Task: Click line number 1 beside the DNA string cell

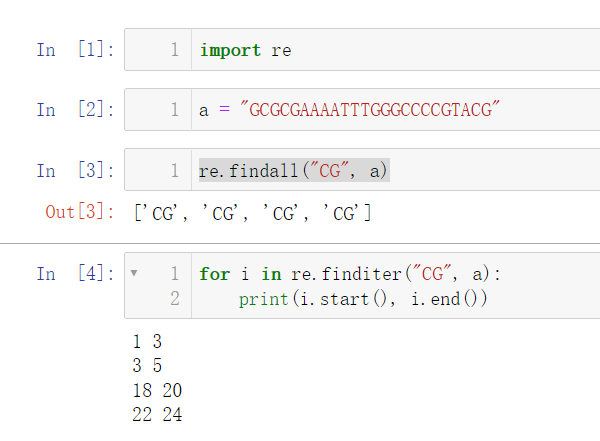Action: (174, 110)
